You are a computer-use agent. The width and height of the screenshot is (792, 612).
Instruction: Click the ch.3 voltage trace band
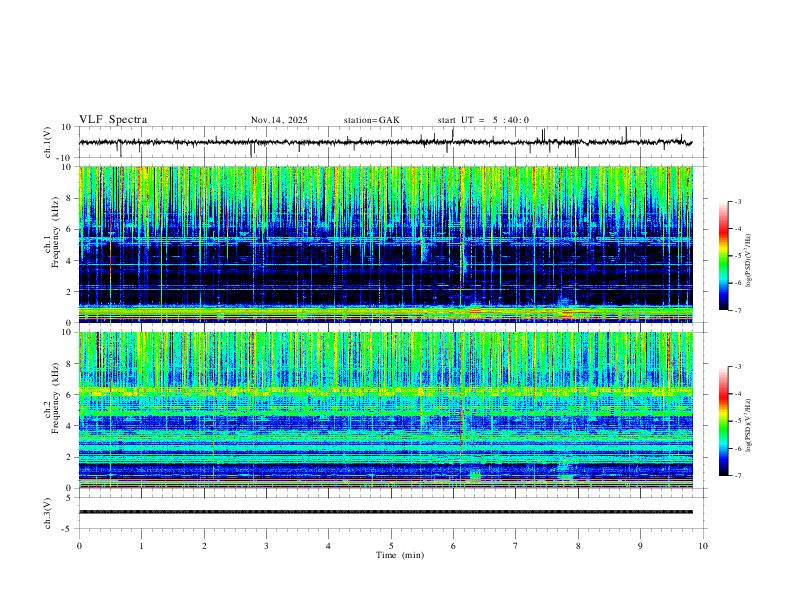(385, 512)
